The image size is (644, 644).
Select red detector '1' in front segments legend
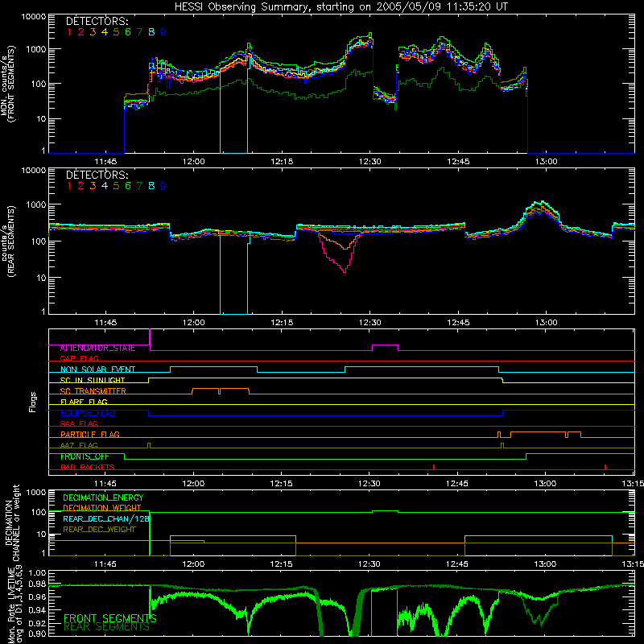pyautogui.click(x=69, y=32)
